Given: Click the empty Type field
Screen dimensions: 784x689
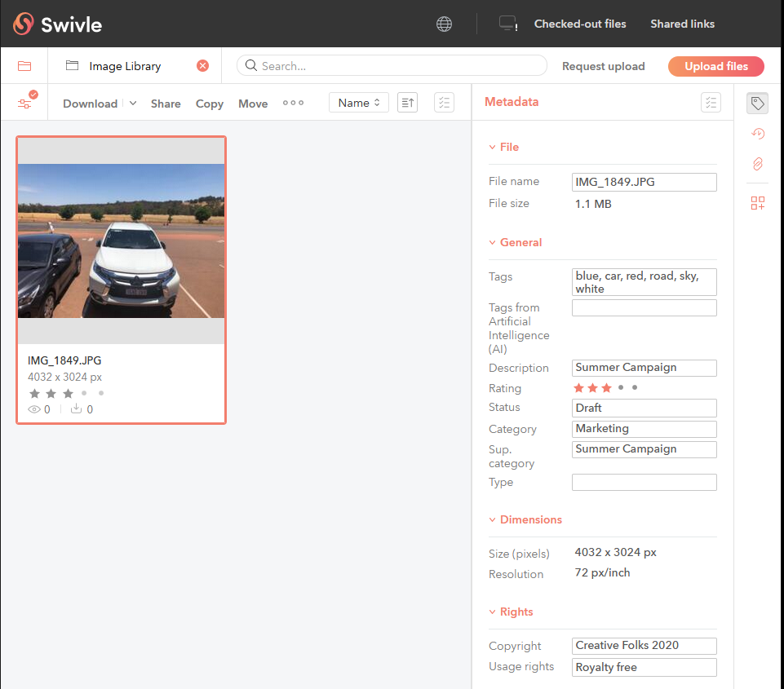Looking at the screenshot, I should point(644,482).
